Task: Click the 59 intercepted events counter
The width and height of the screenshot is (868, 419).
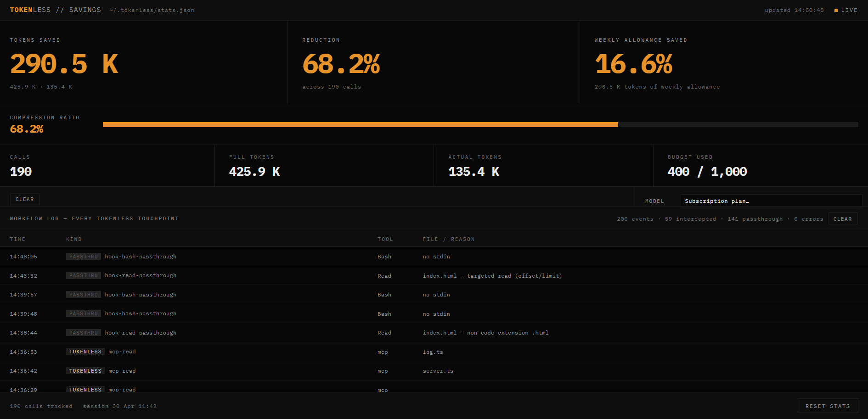Action: 691,219
